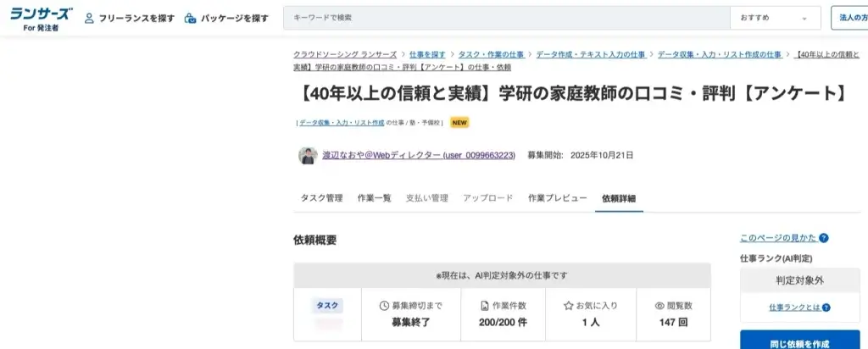The height and width of the screenshot is (349, 868).
Task: Click the question mark icon beside 仕事ランクとは
Action: (826, 307)
